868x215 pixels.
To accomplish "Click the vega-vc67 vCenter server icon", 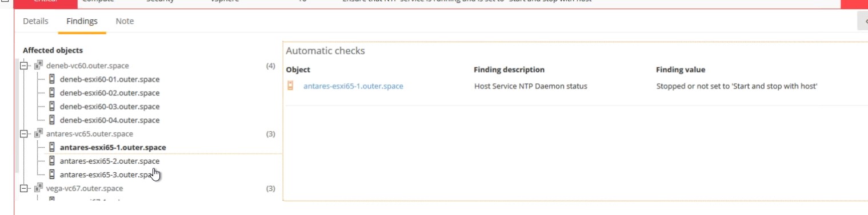I will click(x=38, y=188).
